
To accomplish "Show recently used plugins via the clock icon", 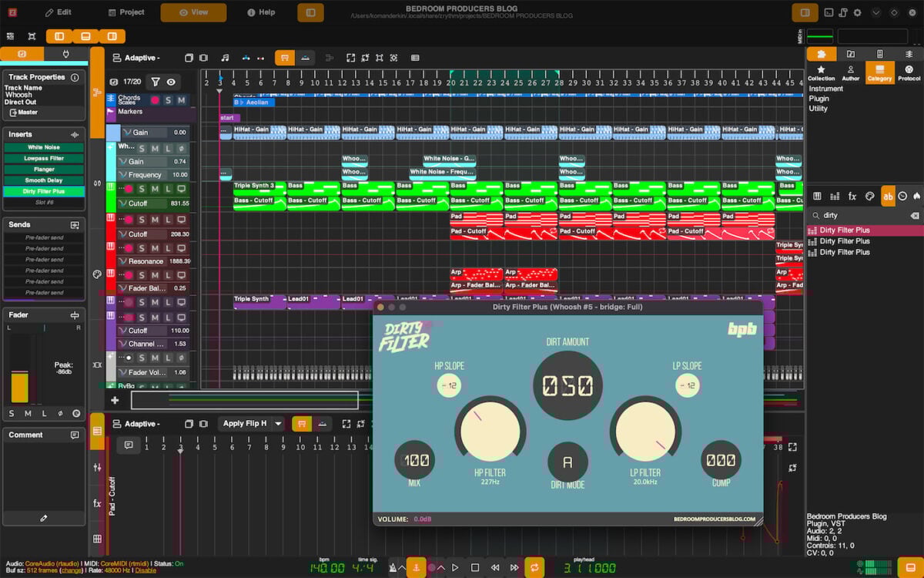I will coord(902,197).
